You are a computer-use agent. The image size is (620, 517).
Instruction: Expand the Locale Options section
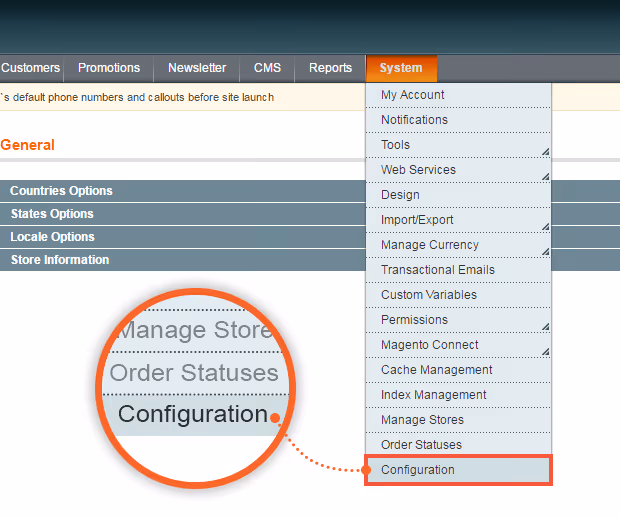[x=183, y=237]
